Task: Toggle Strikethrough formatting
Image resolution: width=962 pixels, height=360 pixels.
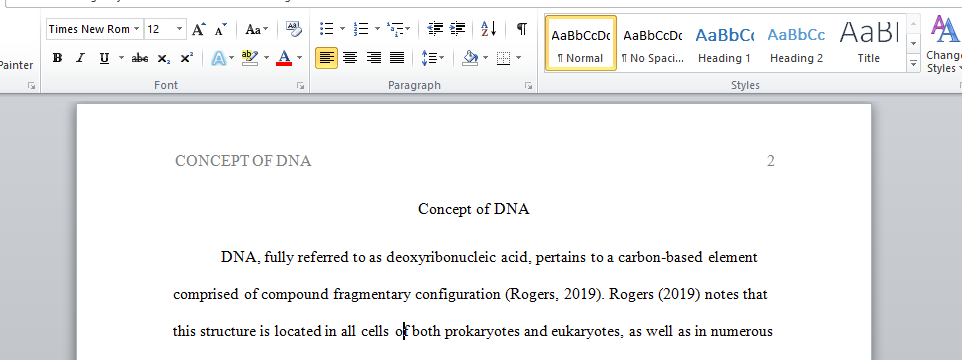Action: (x=140, y=58)
